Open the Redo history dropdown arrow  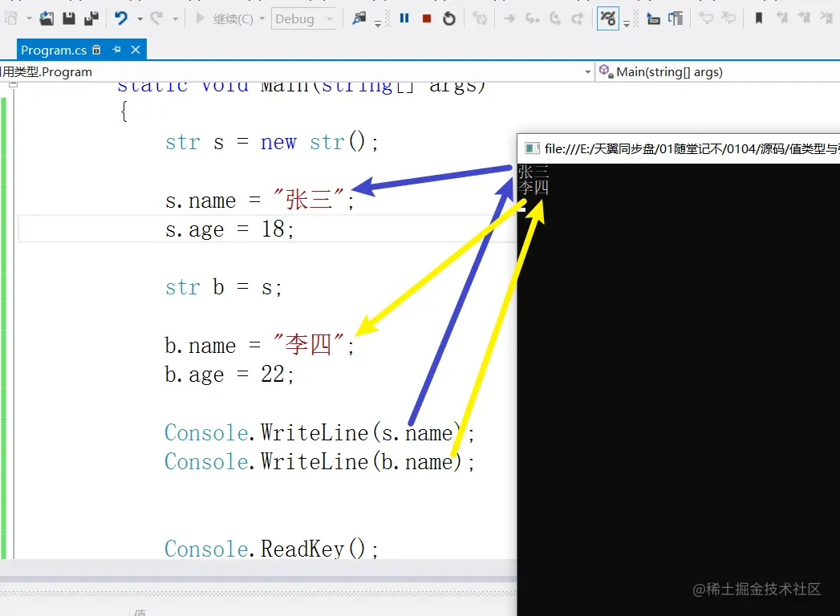coord(175,18)
